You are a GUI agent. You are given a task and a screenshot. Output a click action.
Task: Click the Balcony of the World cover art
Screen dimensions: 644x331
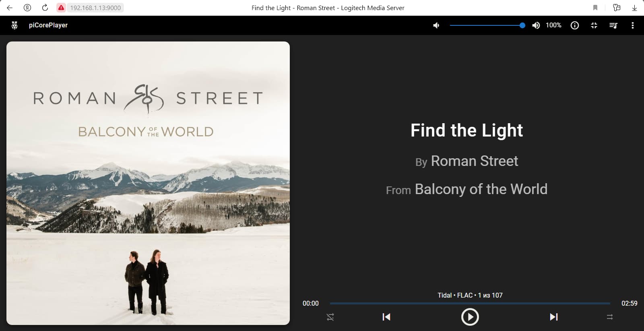148,183
